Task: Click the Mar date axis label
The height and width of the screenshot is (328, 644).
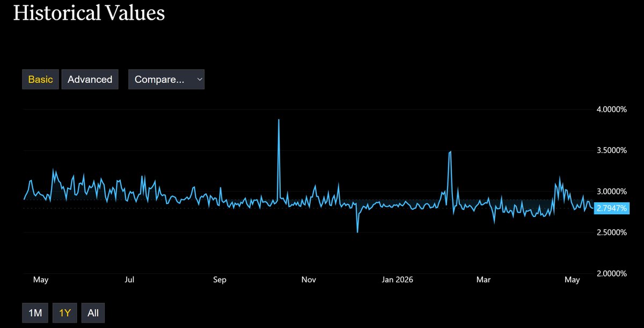Action: tap(484, 280)
